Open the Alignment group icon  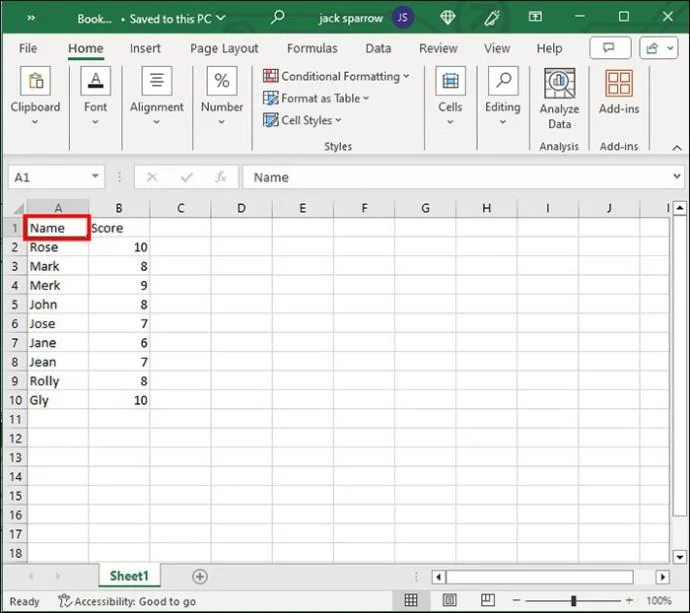(x=156, y=83)
